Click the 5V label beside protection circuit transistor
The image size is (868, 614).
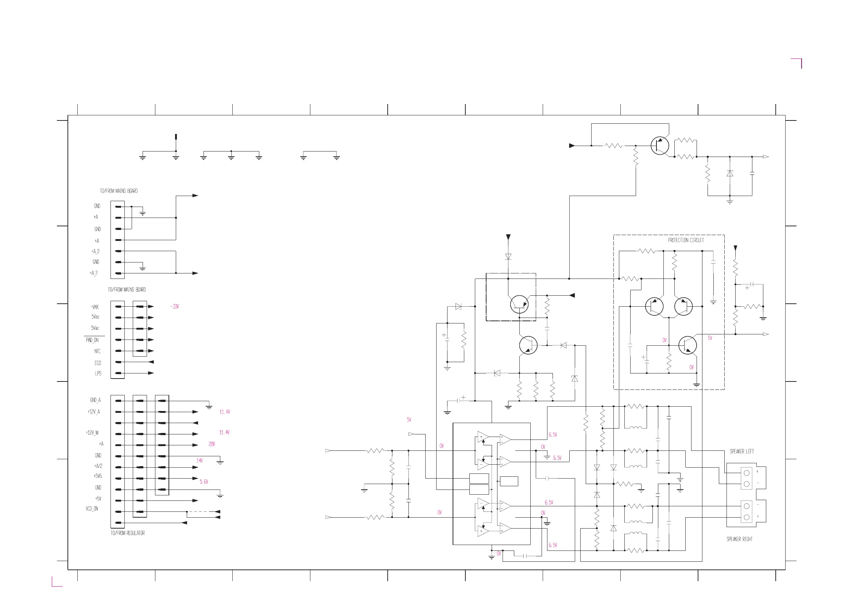[710, 338]
